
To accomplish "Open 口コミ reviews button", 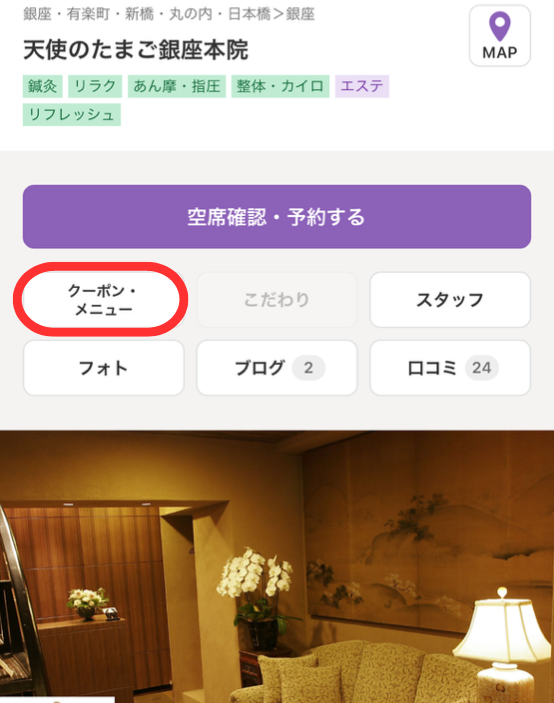I will [x=450, y=368].
